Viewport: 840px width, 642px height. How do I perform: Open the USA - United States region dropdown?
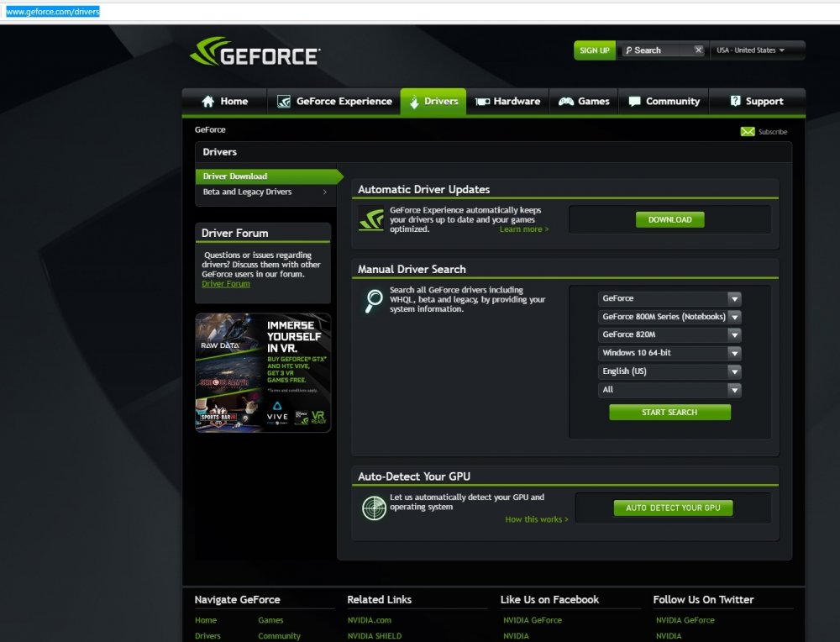[750, 50]
